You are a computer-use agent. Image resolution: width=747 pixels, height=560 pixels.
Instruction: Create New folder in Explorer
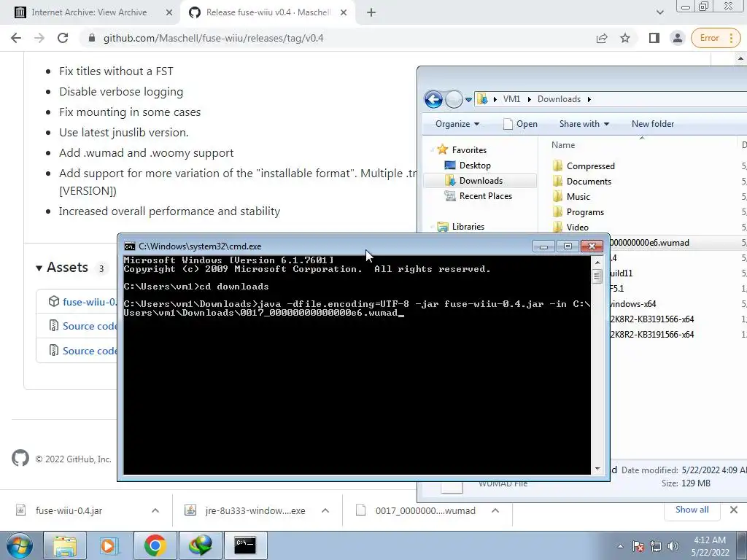[653, 124]
